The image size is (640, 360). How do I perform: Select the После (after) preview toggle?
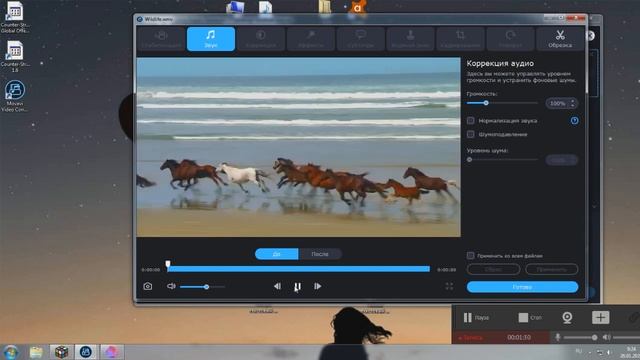[320, 254]
